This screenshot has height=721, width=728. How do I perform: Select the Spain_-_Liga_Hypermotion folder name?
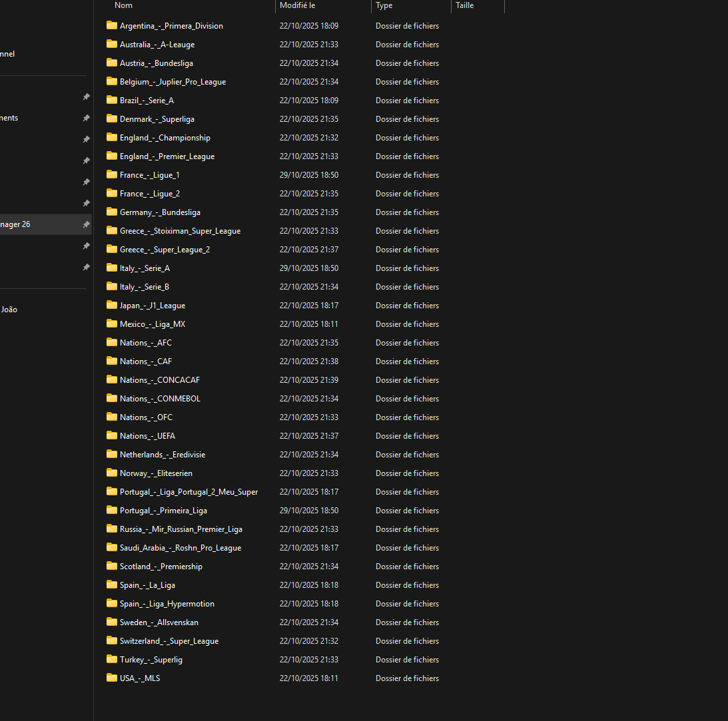(x=167, y=604)
